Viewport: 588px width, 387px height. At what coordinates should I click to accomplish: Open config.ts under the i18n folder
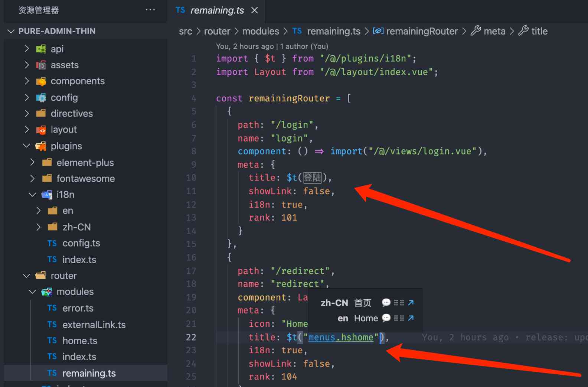tap(81, 243)
